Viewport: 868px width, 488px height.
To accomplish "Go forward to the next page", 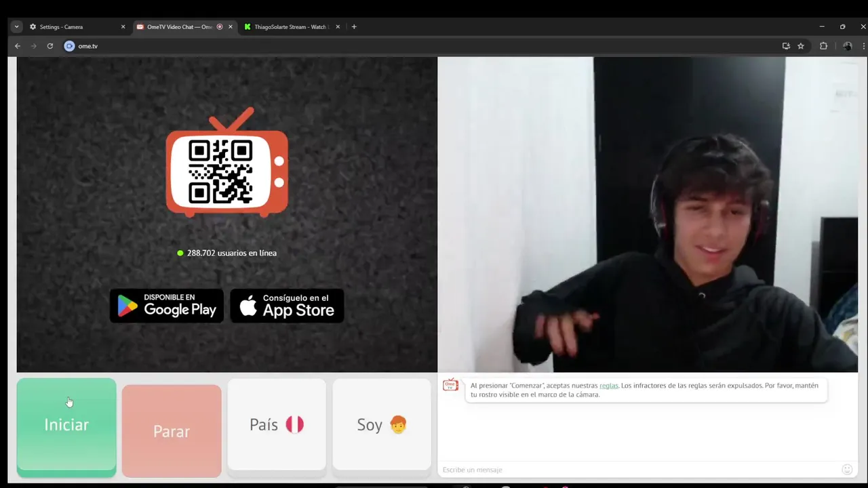I will pyautogui.click(x=33, y=46).
